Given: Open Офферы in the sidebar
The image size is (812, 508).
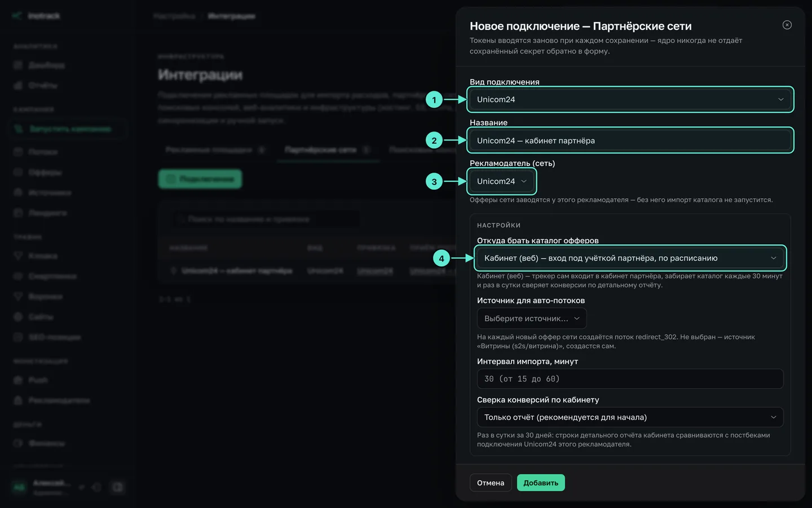Looking at the screenshot, I should pos(45,172).
